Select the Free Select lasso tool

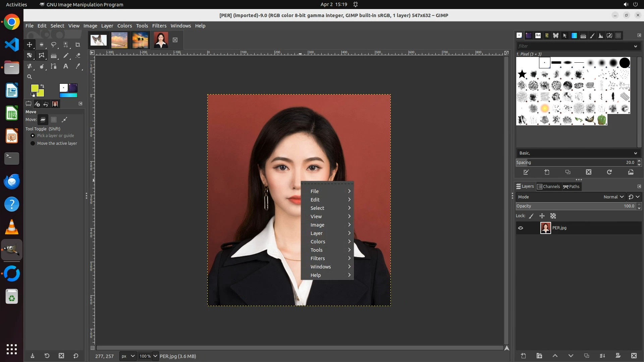[x=54, y=45]
